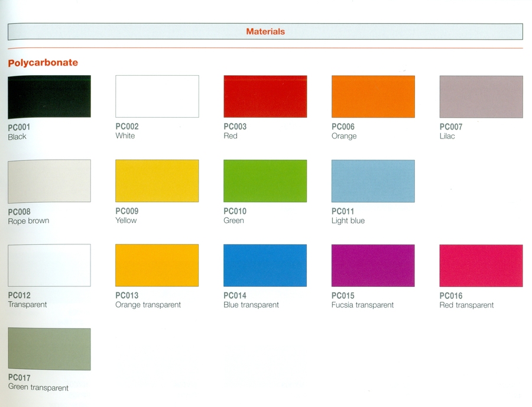
Task: Choose the PC017 Green transparent swatch
Action: (x=49, y=349)
